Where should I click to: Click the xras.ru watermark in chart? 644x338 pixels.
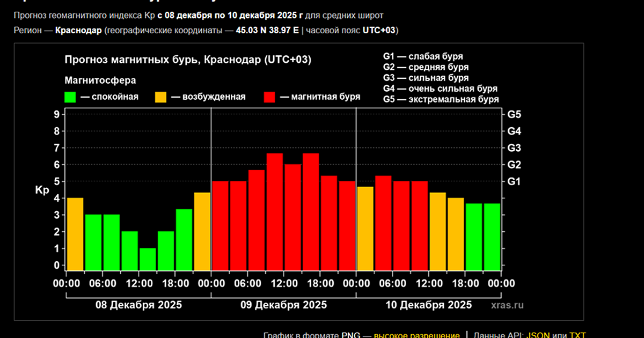[507, 305]
